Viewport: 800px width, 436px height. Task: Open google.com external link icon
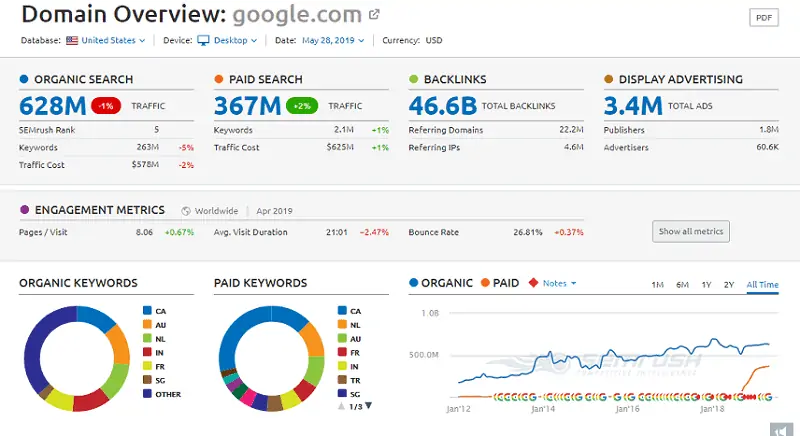coord(374,14)
